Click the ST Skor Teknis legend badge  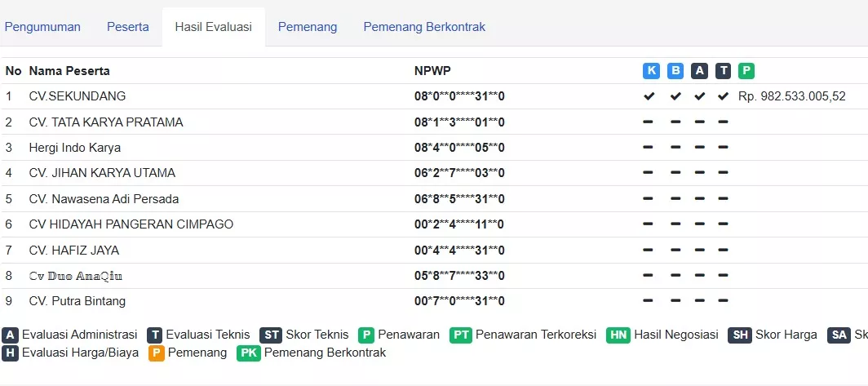point(271,335)
